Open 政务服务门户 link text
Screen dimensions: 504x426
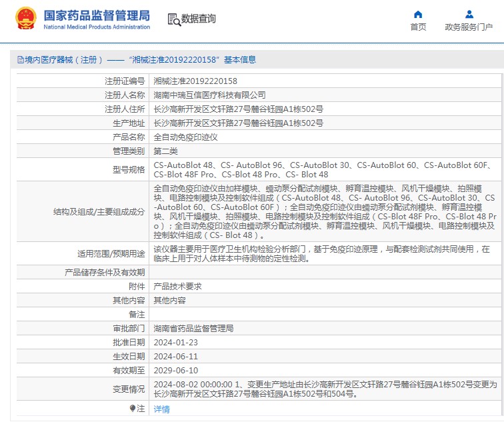[469, 27]
